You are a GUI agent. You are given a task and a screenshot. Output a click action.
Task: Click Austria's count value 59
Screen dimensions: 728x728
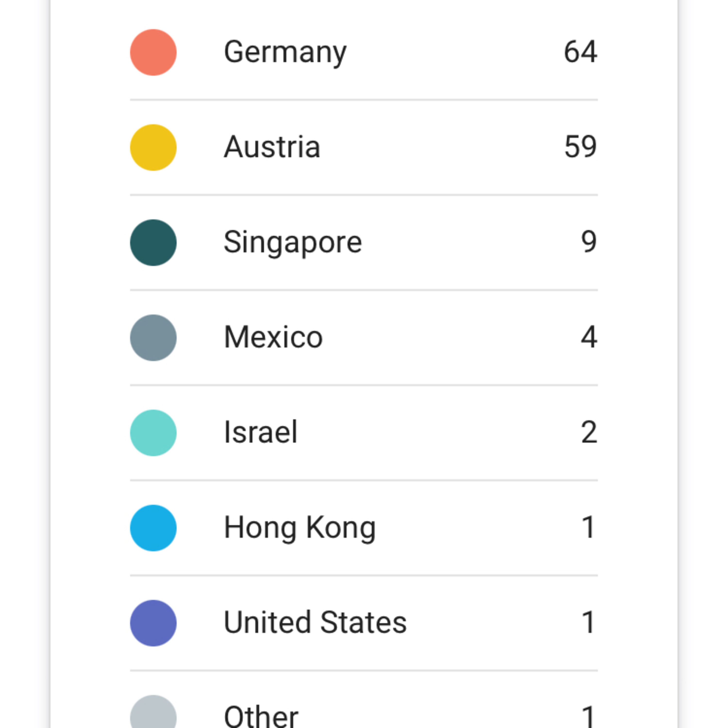point(580,147)
